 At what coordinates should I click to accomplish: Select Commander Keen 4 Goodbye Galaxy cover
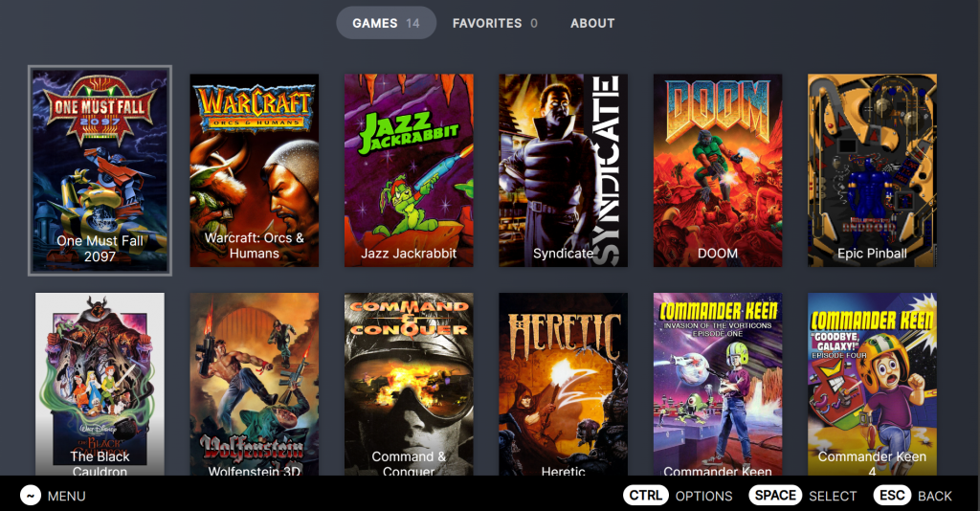pos(872,384)
